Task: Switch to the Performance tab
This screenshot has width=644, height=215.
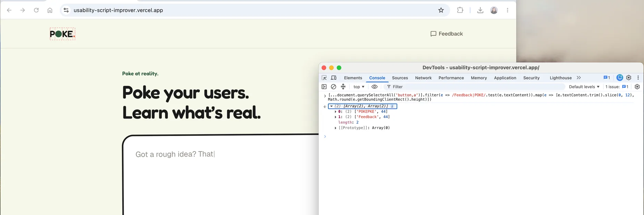Action: [x=451, y=78]
